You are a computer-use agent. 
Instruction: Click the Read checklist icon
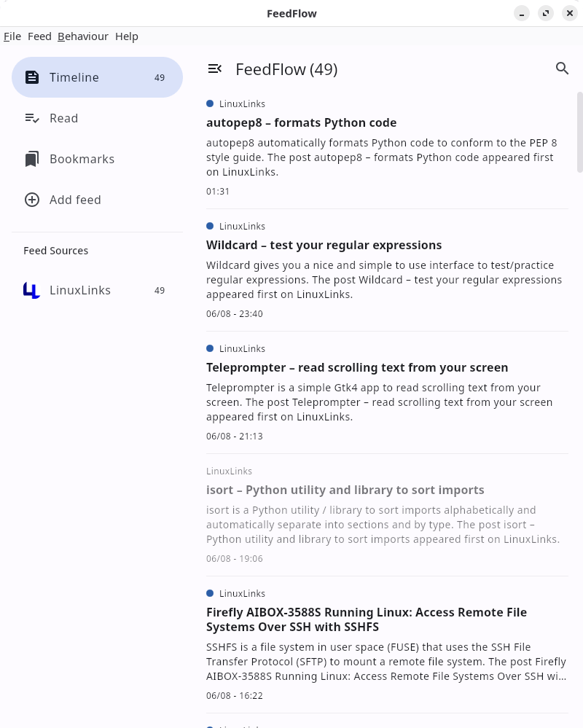[31, 118]
